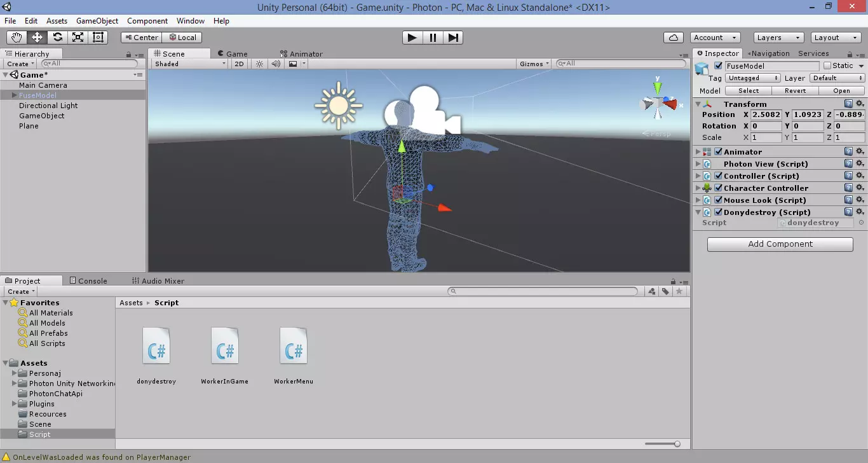Pause play mode with the pause button

pyautogui.click(x=432, y=38)
